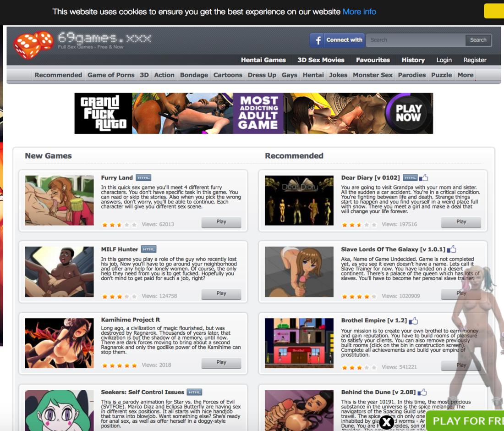The image size is (504, 431).
Task: Click the Play Now circle in the banner
Action: (x=408, y=113)
